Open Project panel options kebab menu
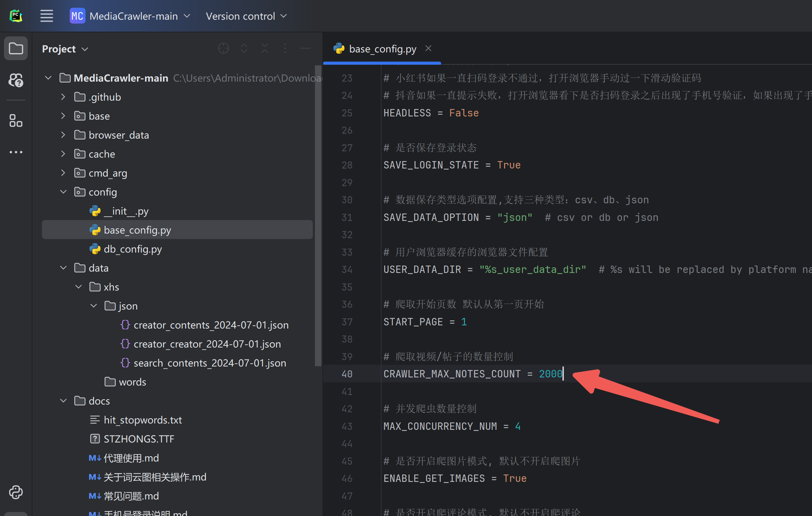 click(x=285, y=49)
